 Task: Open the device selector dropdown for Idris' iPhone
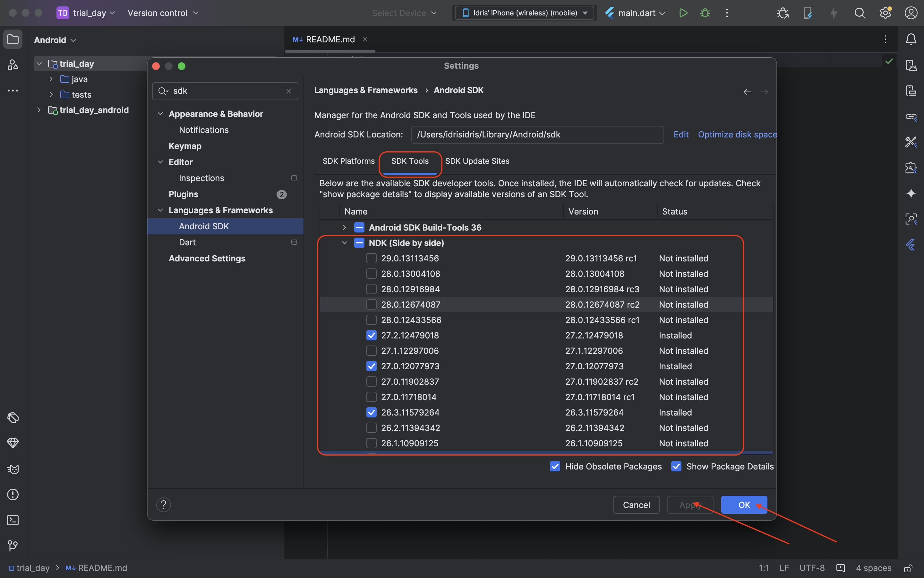pos(524,13)
